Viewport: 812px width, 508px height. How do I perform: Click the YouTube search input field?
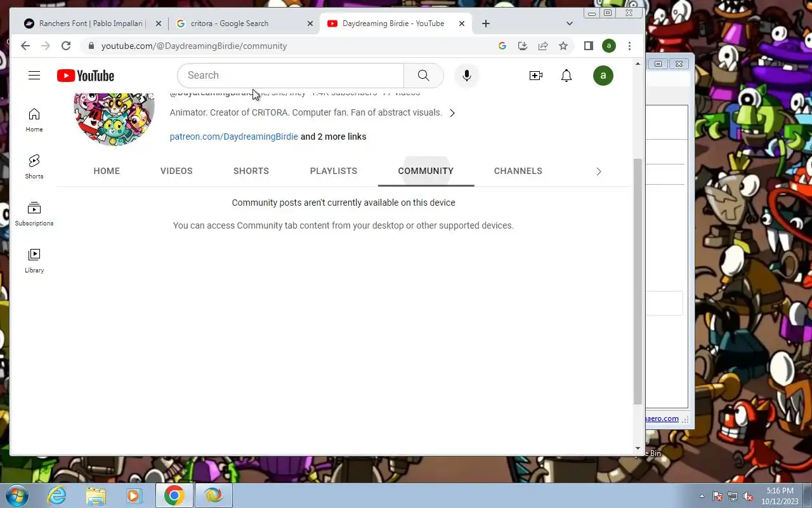[x=291, y=76]
